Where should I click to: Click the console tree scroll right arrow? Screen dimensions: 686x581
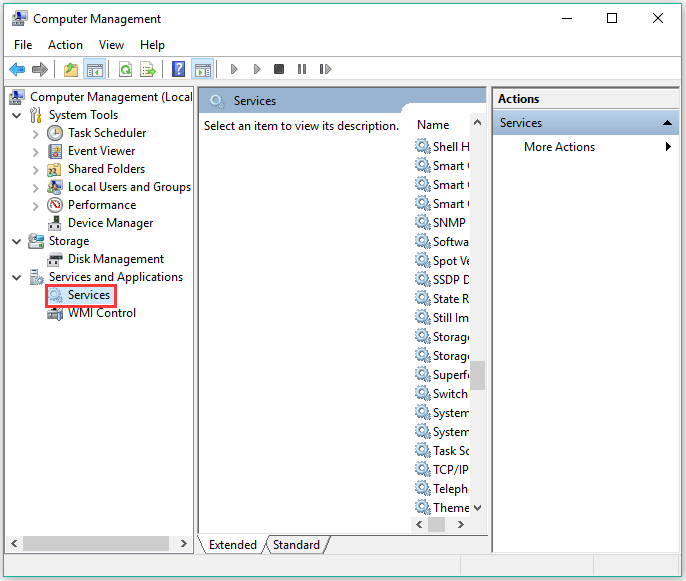click(184, 544)
